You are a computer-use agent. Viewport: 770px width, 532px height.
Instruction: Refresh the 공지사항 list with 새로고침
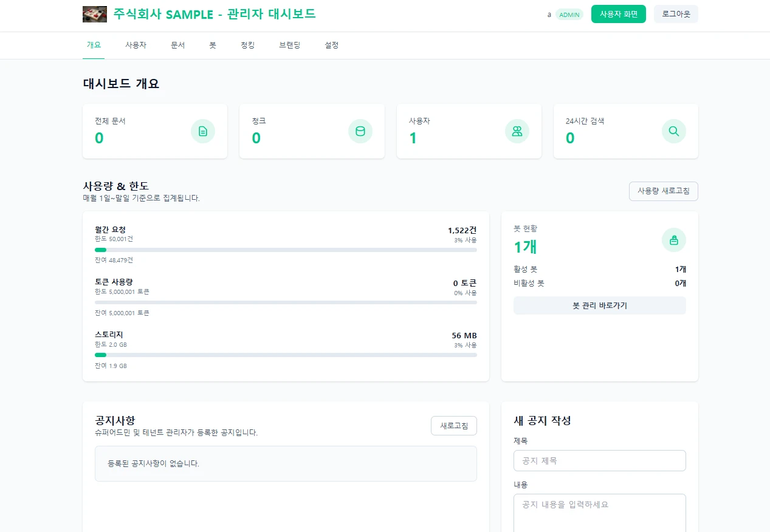453,426
